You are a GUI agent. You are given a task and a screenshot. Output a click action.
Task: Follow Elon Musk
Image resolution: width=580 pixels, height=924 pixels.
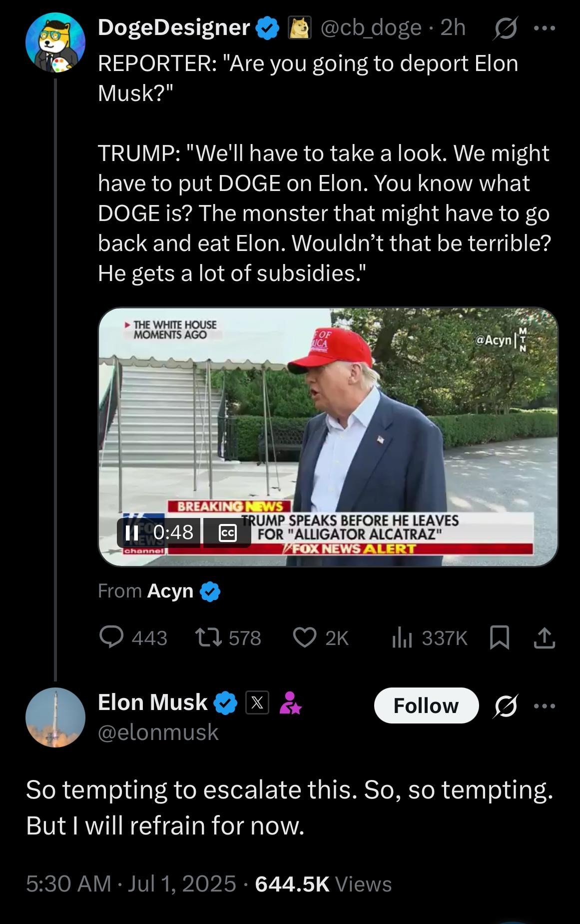(x=426, y=705)
